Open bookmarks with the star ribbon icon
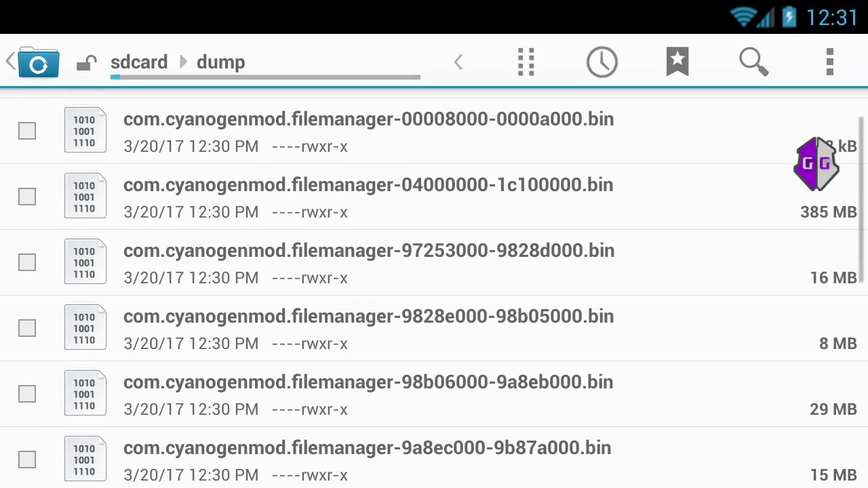 677,62
